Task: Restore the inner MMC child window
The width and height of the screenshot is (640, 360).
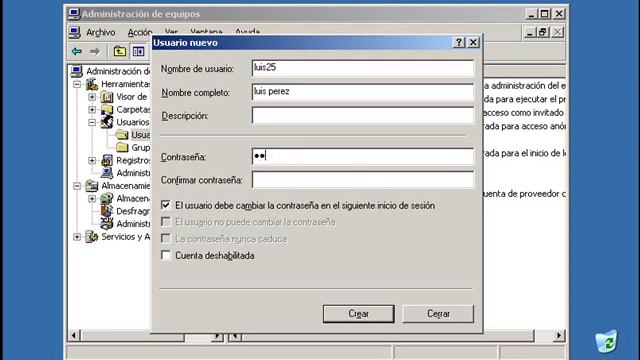Action: [543, 32]
